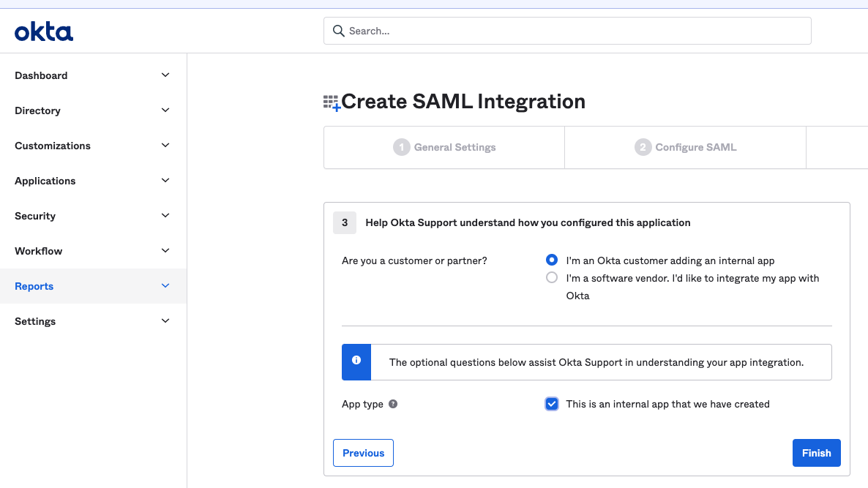The image size is (868, 488).
Task: Click the Okta logo
Action: pyautogui.click(x=44, y=32)
